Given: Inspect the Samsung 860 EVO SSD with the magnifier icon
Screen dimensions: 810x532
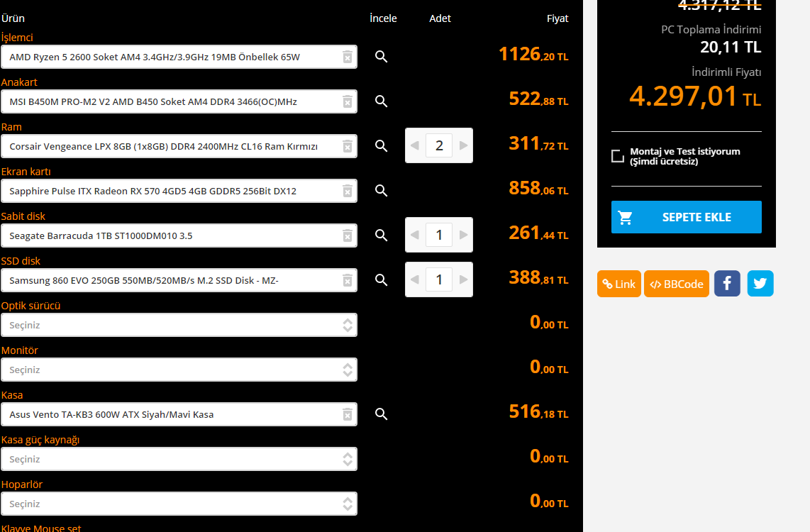Looking at the screenshot, I should (381, 280).
